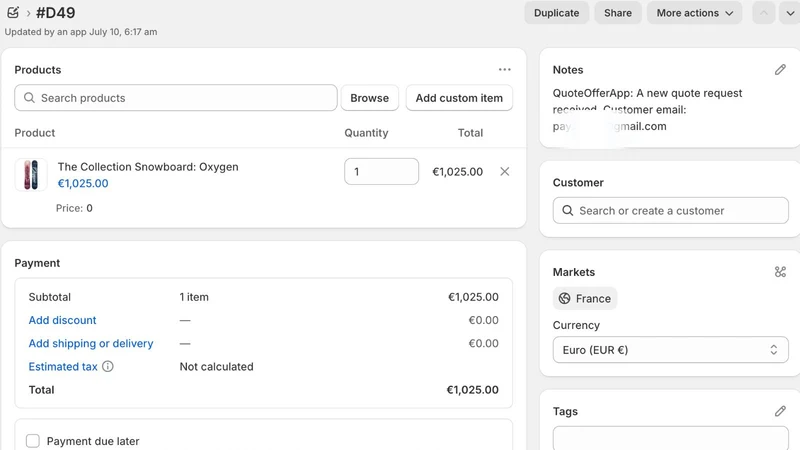The width and height of the screenshot is (800, 450).
Task: Click the 'Price: 0' line property
Action: 74,208
